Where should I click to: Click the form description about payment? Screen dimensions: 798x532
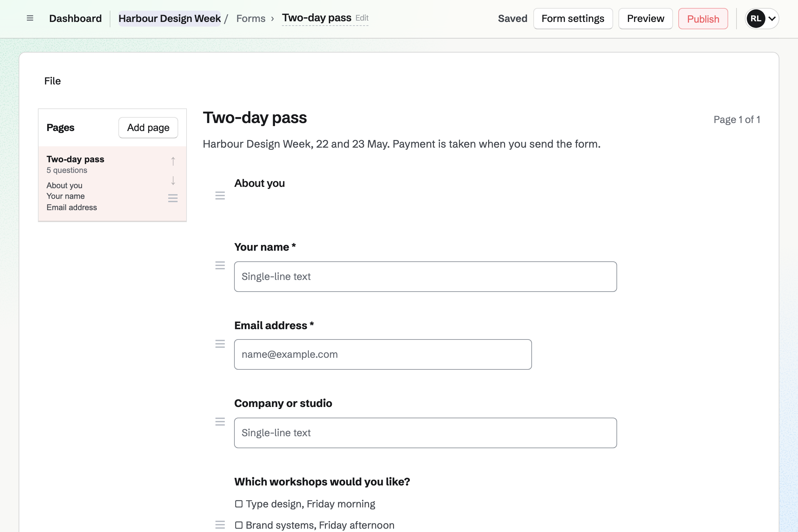coord(402,144)
